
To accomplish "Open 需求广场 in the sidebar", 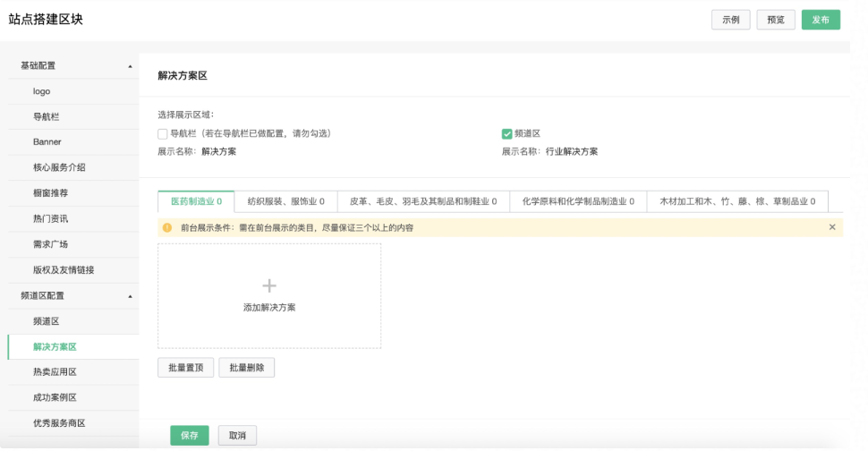I will point(73,244).
